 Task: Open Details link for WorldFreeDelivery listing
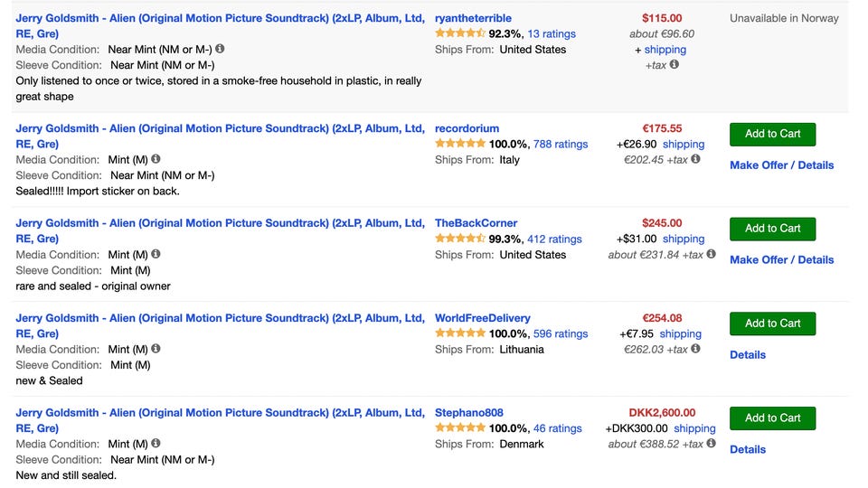[748, 355]
